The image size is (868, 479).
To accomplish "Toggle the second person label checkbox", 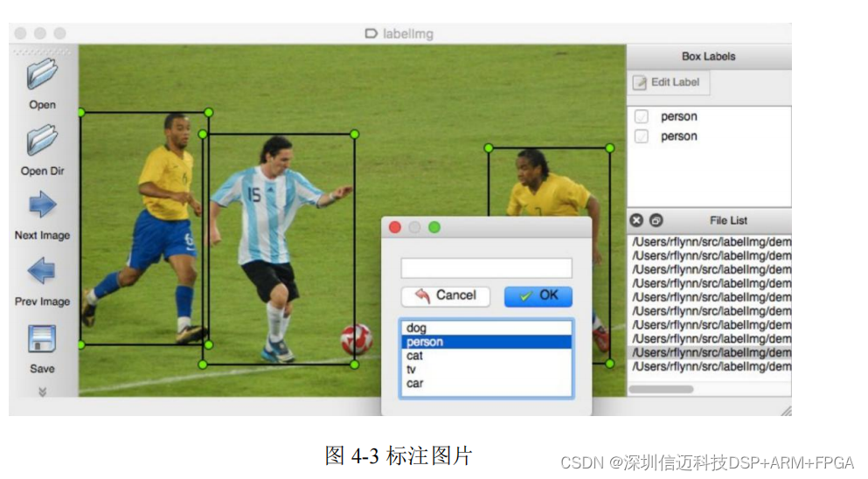I will point(641,136).
